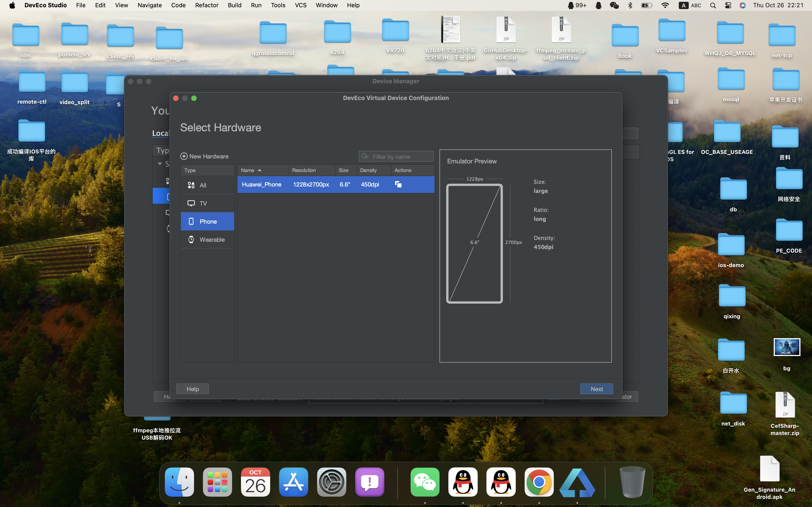This screenshot has width=812, height=507.
Task: Click the New Hardware plus icon
Action: [184, 156]
